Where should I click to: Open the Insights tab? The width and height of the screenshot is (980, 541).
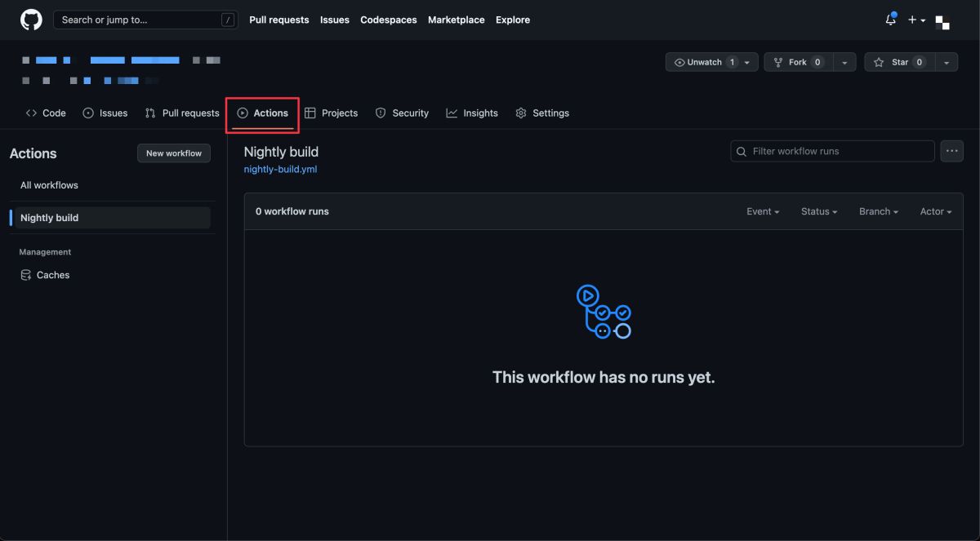pyautogui.click(x=472, y=113)
